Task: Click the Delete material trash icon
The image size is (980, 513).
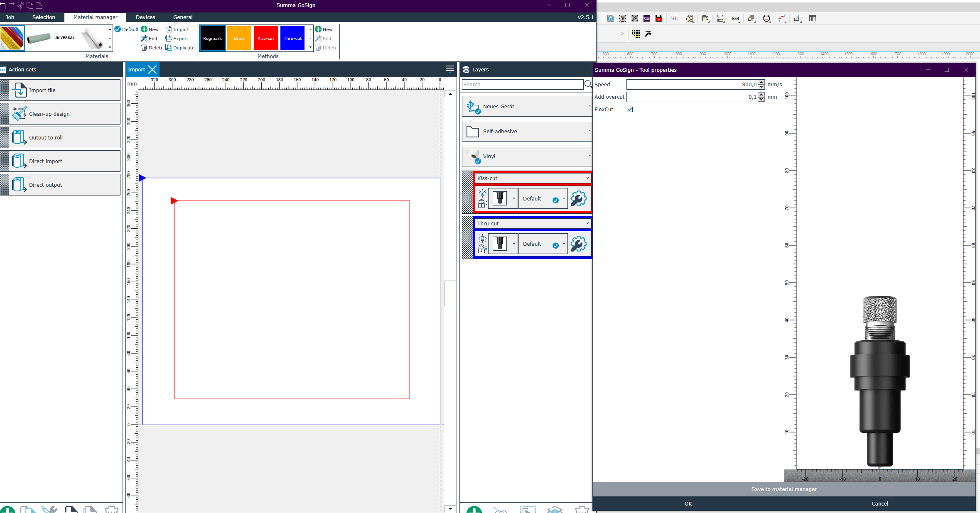Action: (x=144, y=47)
